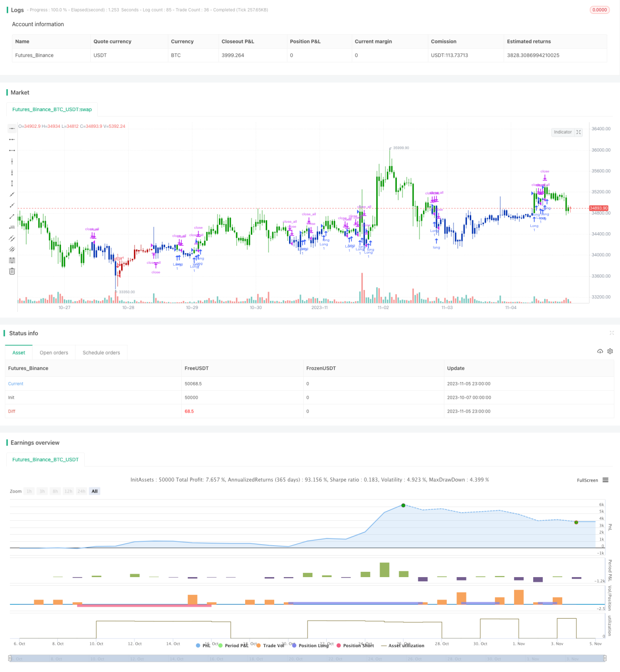
Task: Select the horizontal straight line drawing tool
Action: [x=12, y=128]
